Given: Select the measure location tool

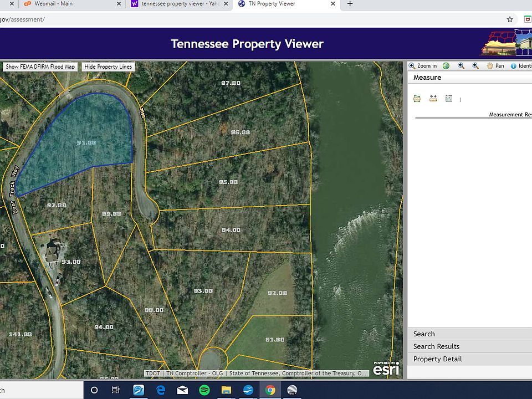Looking at the screenshot, I should pyautogui.click(x=449, y=99).
